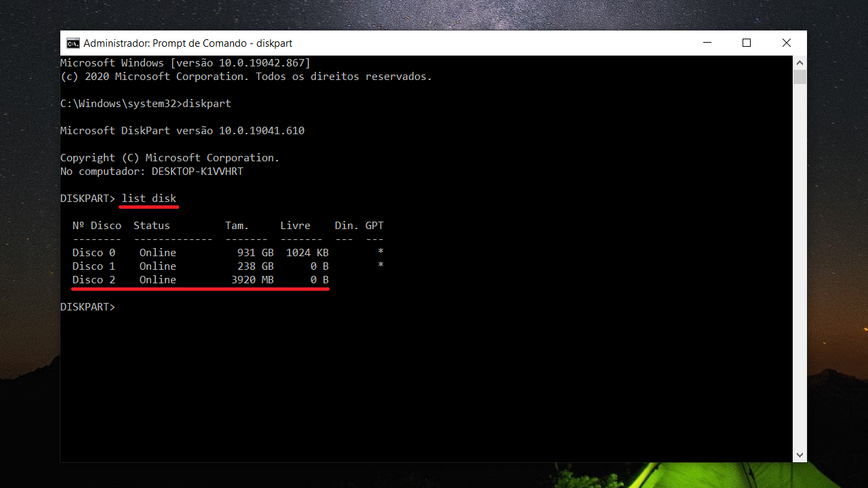Click the Command Prompt title bar icon
Viewport: 868px width, 488px height.
tap(73, 43)
